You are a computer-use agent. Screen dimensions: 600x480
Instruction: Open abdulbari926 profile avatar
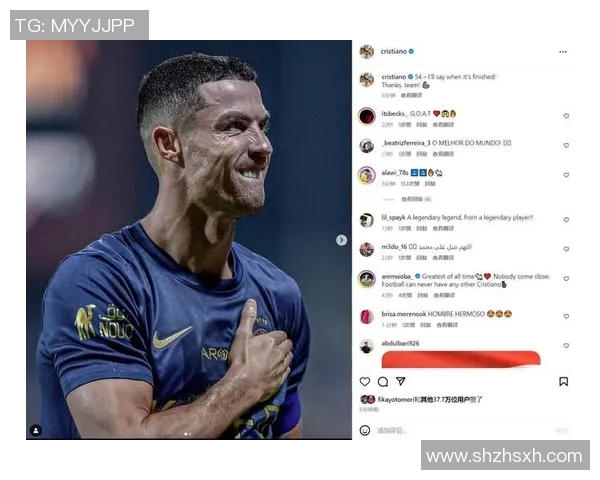367,346
